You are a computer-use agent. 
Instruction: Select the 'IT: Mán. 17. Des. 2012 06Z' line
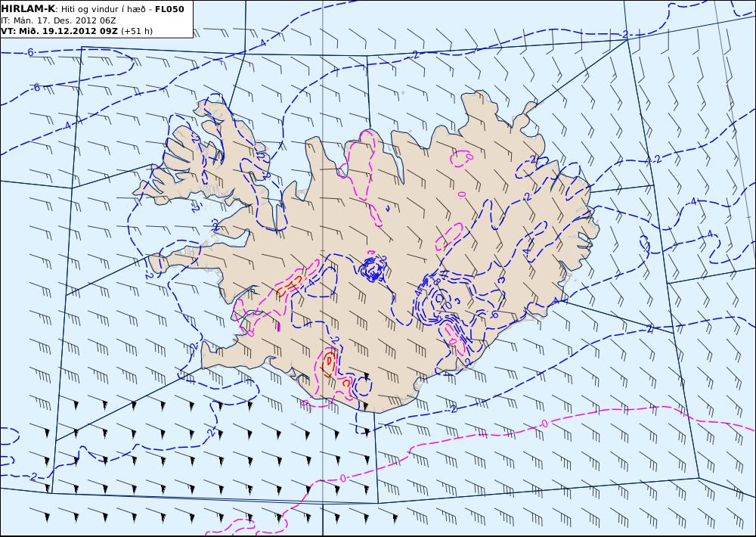point(58,20)
